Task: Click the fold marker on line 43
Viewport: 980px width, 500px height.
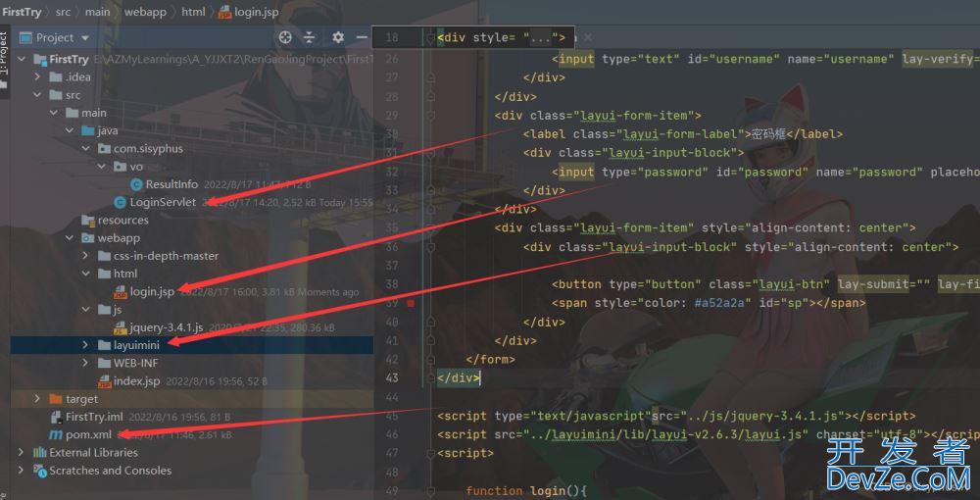Action: pos(430,378)
